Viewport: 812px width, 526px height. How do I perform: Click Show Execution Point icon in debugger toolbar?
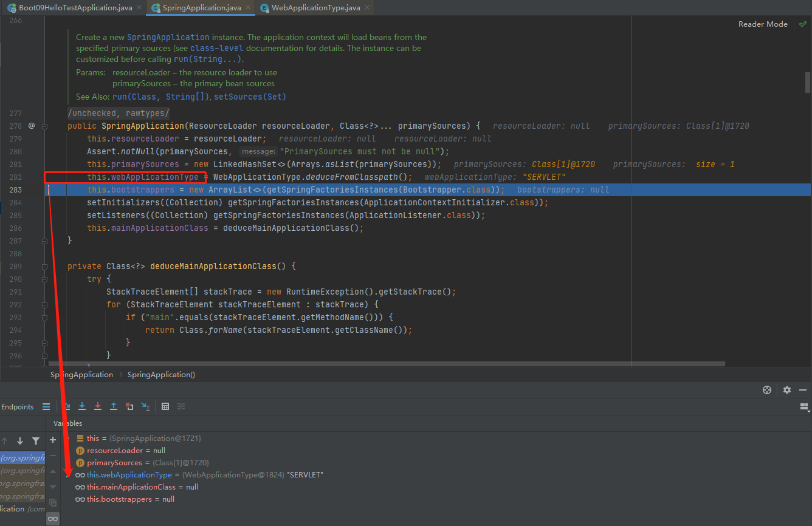tap(46, 406)
